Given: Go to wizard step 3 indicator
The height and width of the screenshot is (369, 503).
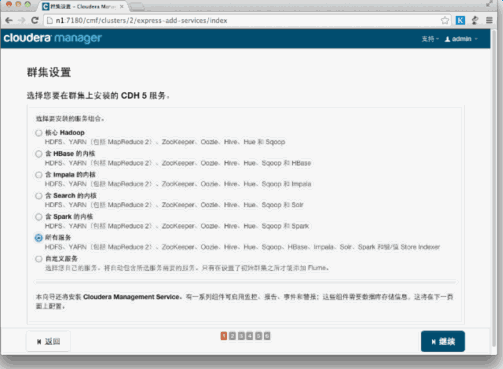Looking at the screenshot, I should pos(241,336).
